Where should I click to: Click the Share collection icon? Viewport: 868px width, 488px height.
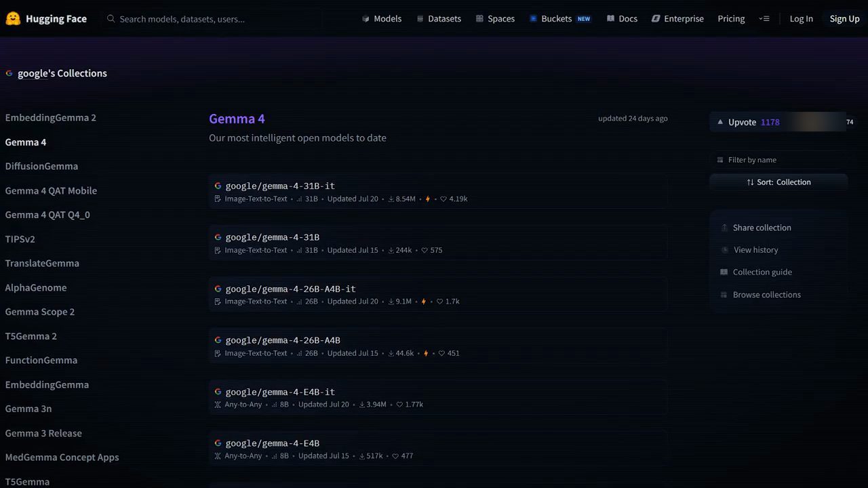click(724, 228)
